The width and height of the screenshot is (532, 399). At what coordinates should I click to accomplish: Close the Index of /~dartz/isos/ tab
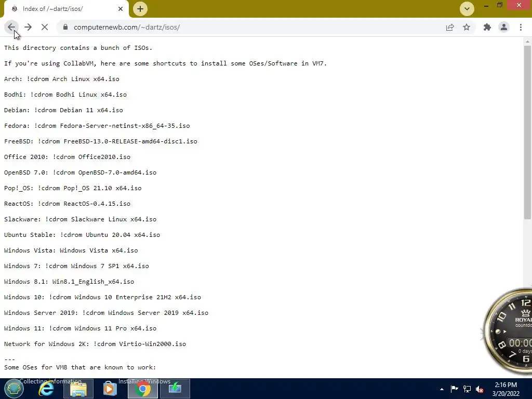tap(121, 9)
